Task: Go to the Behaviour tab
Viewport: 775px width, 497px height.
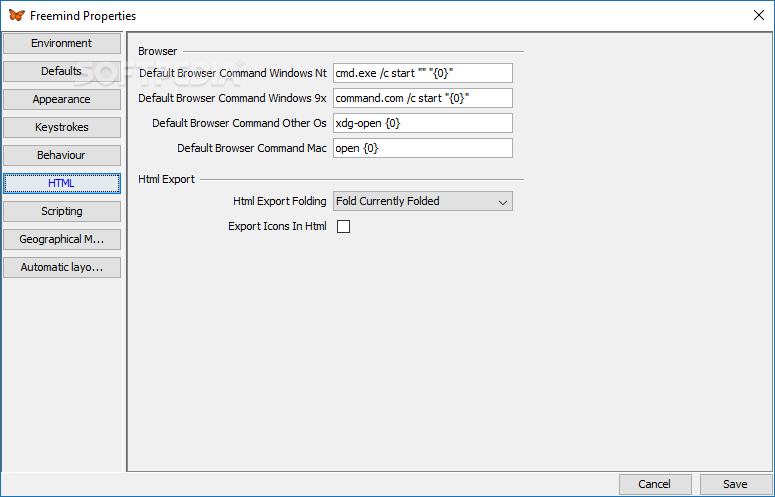Action: 62,155
